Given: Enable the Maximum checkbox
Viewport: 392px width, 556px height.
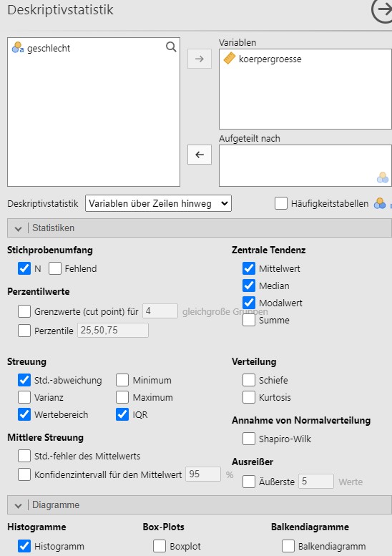Looking at the screenshot, I should pos(122,397).
